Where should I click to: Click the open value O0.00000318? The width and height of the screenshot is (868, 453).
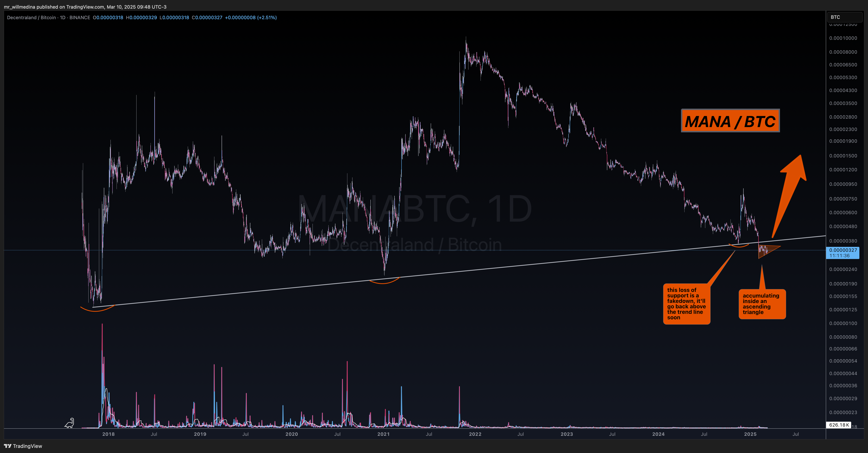pos(108,18)
